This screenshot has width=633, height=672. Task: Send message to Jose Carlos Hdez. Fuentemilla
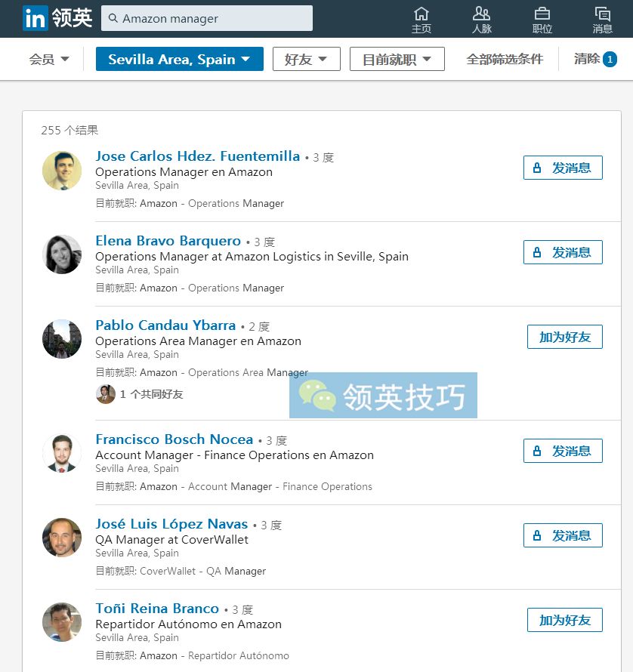pos(563,168)
